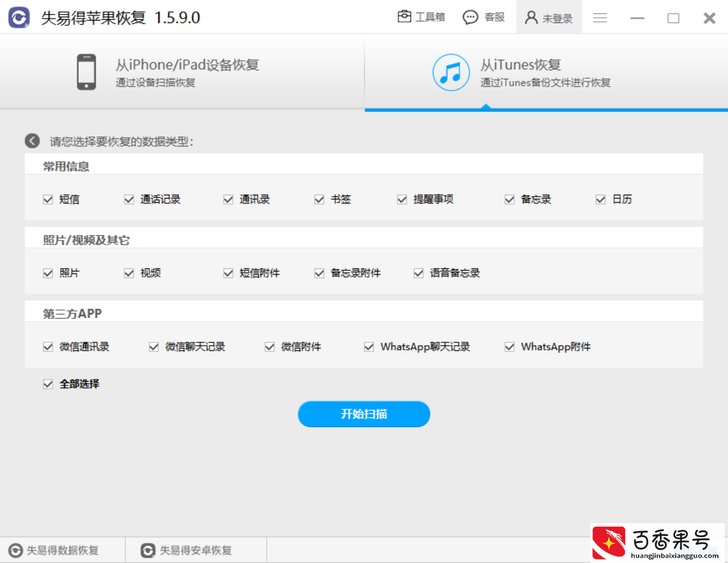Screen dimensions: 728x563
Task: Toggle the 短信附件 checkbox
Action: [x=228, y=273]
